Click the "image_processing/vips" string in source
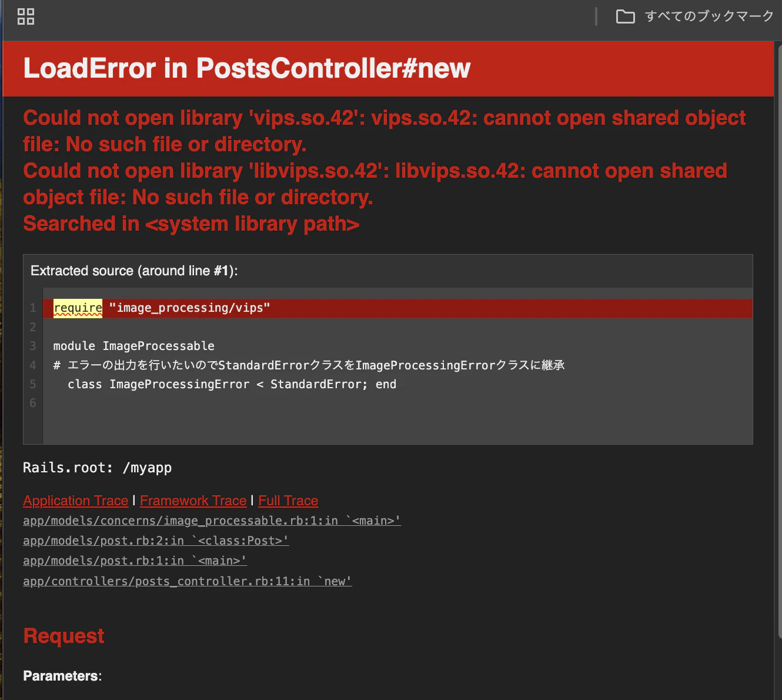Viewport: 782px width, 700px height. (x=190, y=308)
